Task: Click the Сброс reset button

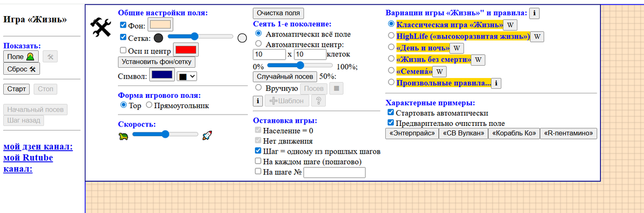Action: pos(22,69)
